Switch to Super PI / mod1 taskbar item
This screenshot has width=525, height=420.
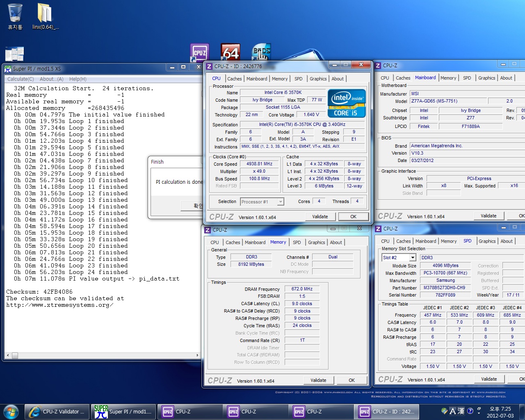click(123, 411)
